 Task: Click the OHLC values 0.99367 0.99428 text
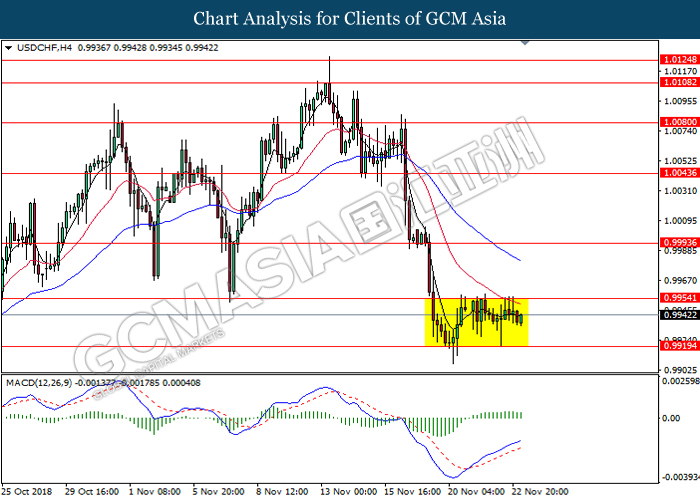112,48
